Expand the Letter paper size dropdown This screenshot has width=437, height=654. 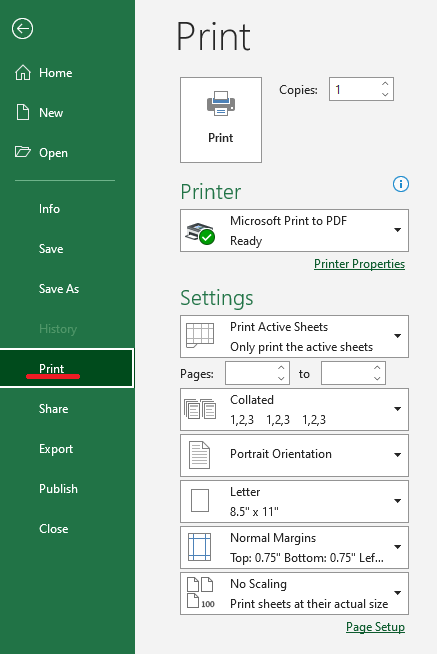click(398, 501)
